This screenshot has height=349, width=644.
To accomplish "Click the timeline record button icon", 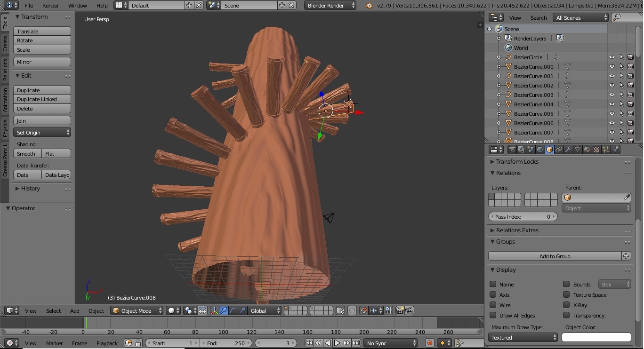I will coord(429,343).
